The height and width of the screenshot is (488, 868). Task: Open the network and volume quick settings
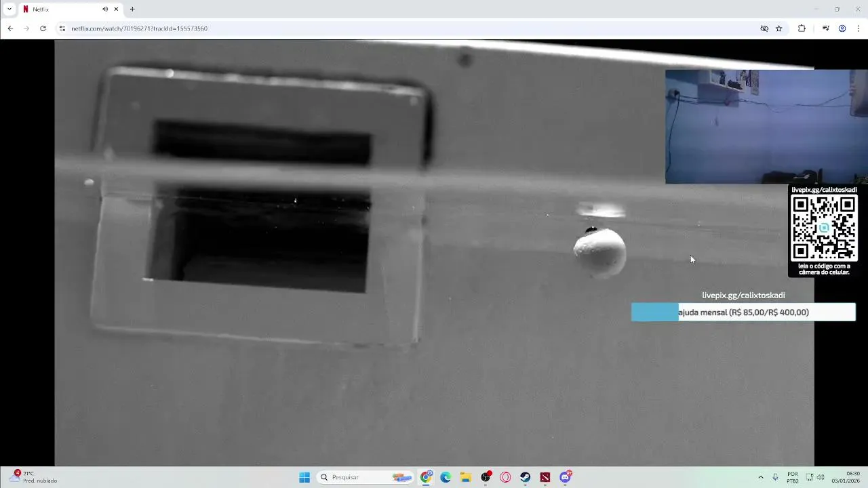[x=815, y=477]
